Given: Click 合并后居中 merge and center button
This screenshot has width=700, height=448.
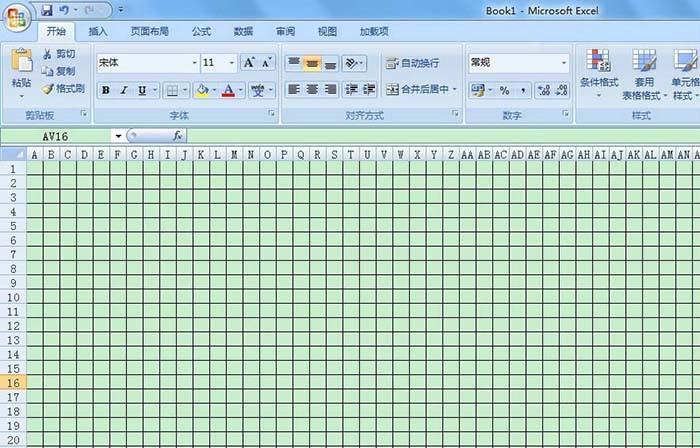Looking at the screenshot, I should 421,90.
